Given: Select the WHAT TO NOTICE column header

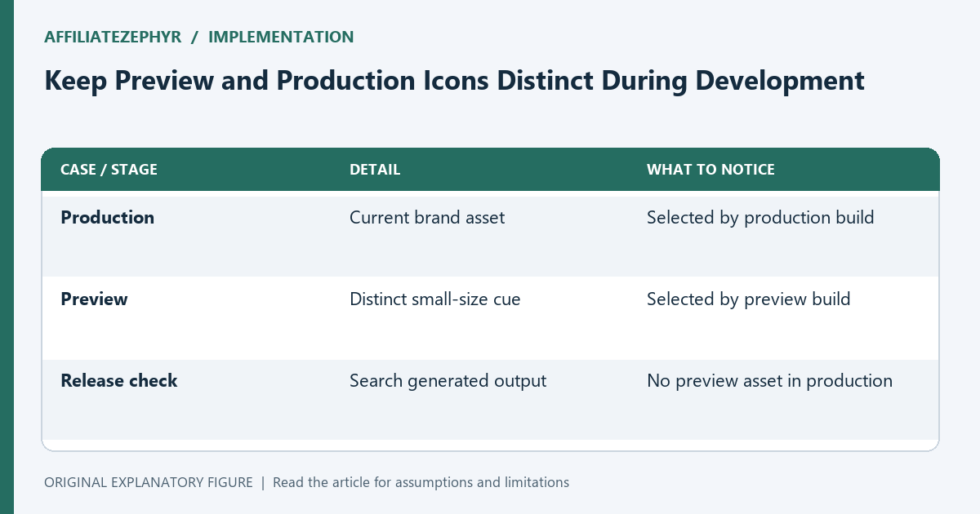Looking at the screenshot, I should (x=710, y=170).
